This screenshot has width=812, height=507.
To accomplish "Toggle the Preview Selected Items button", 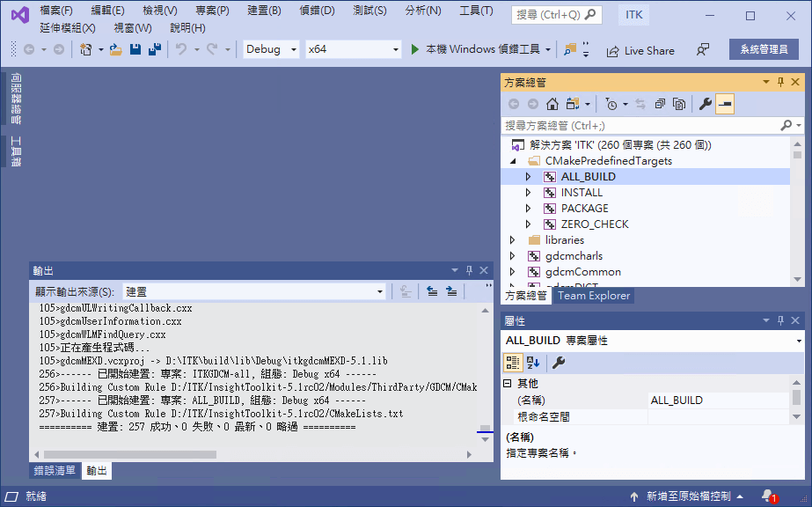I will click(x=725, y=104).
